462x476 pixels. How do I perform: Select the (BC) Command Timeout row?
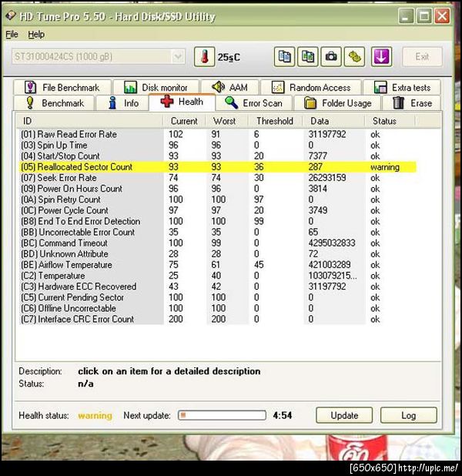(217, 243)
